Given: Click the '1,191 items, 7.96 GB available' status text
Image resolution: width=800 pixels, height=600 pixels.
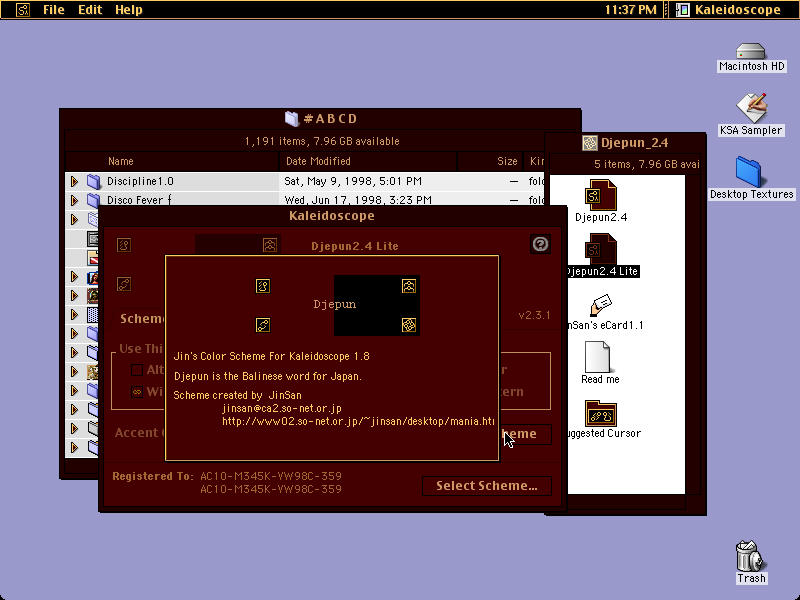Looking at the screenshot, I should (322, 141).
